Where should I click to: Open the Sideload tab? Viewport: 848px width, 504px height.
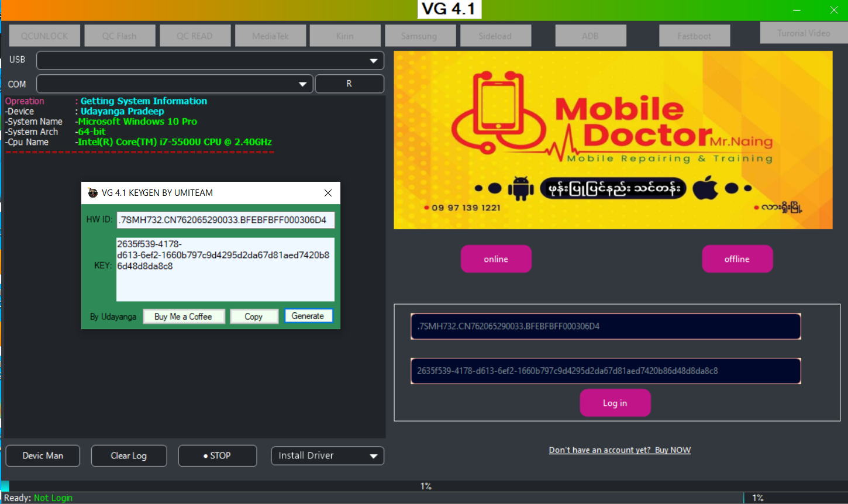495,36
